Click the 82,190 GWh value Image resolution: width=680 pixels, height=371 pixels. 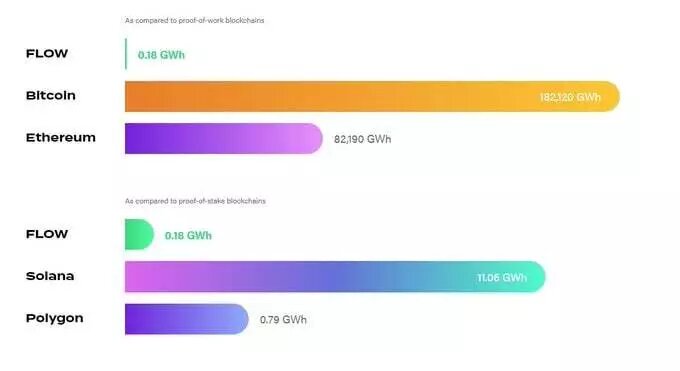363,139
